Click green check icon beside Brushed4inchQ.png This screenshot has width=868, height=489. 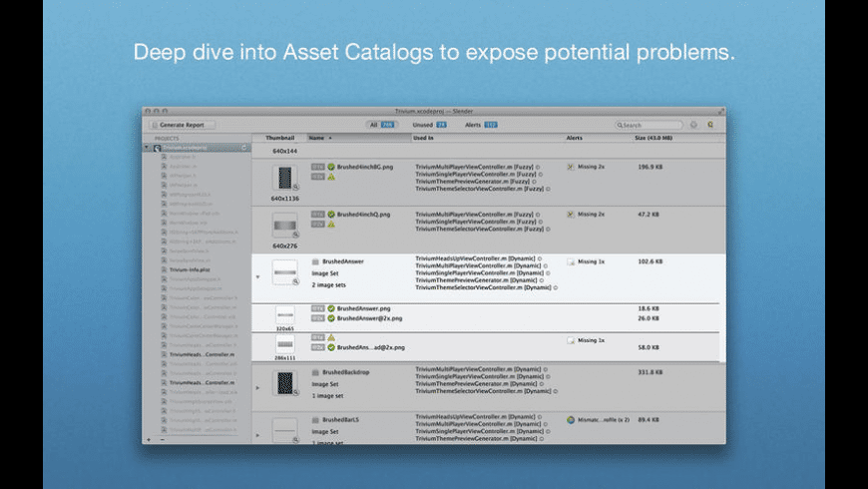click(x=331, y=215)
